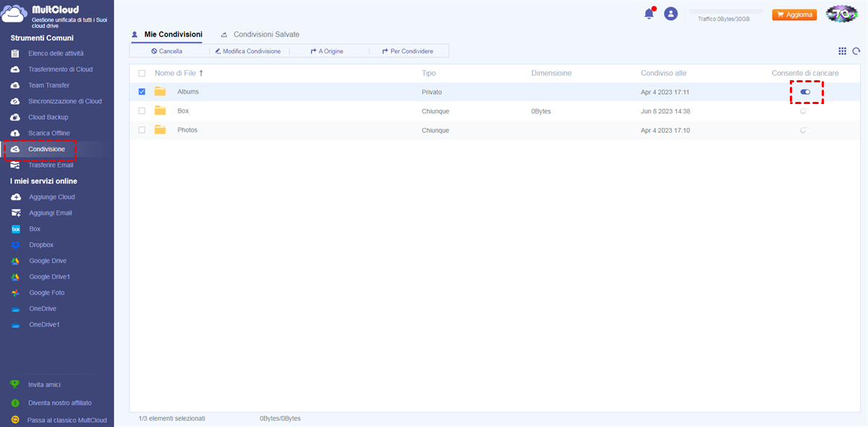This screenshot has width=868, height=427.
Task: Uncheck the Albums row checkbox
Action: pos(142,92)
